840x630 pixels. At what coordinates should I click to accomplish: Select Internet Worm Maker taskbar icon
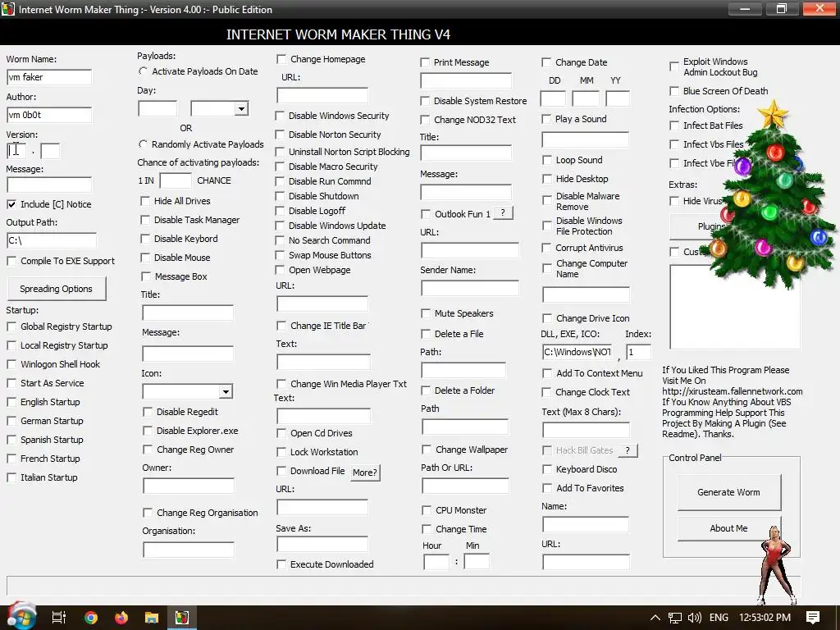point(182,618)
